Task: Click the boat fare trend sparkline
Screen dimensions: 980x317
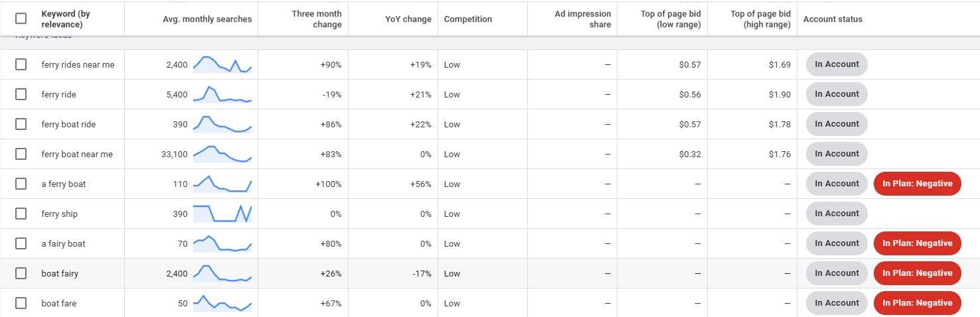Action: [x=222, y=303]
